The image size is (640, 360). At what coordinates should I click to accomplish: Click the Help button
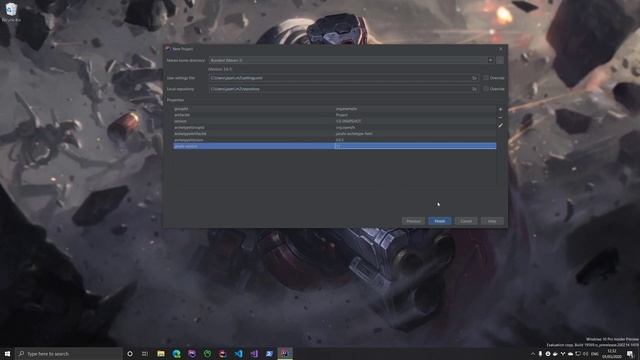coord(492,221)
